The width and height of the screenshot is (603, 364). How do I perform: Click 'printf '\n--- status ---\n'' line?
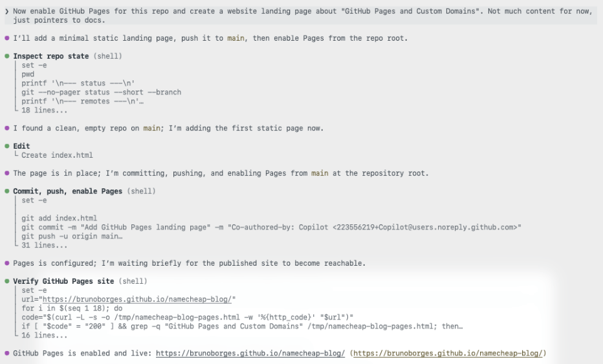(78, 83)
